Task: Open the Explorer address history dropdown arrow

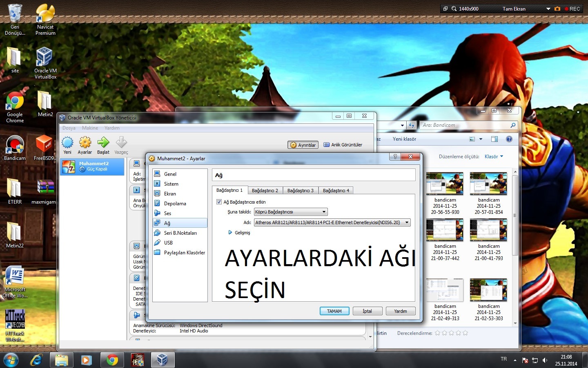Action: pos(403,126)
